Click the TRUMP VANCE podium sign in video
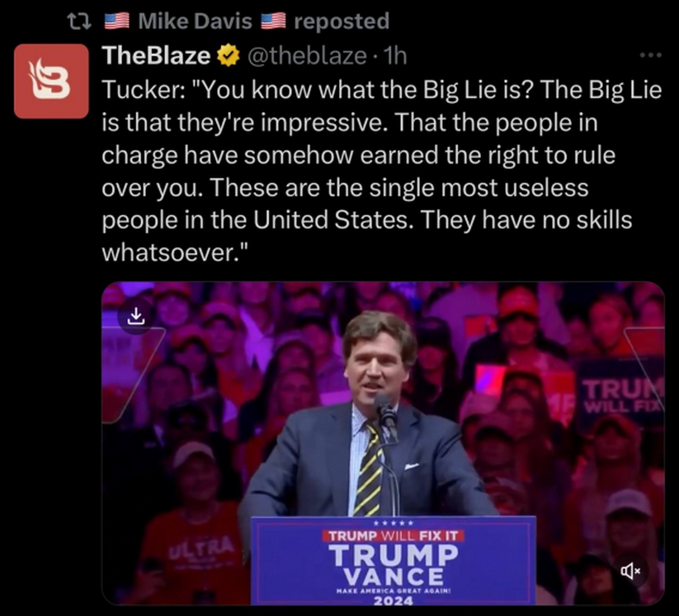This screenshot has height=616, width=679. [393, 560]
